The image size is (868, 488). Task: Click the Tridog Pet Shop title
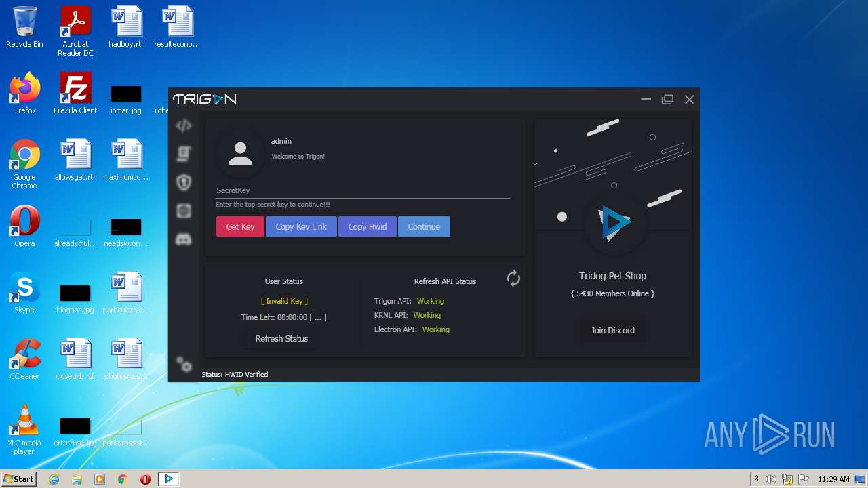612,276
